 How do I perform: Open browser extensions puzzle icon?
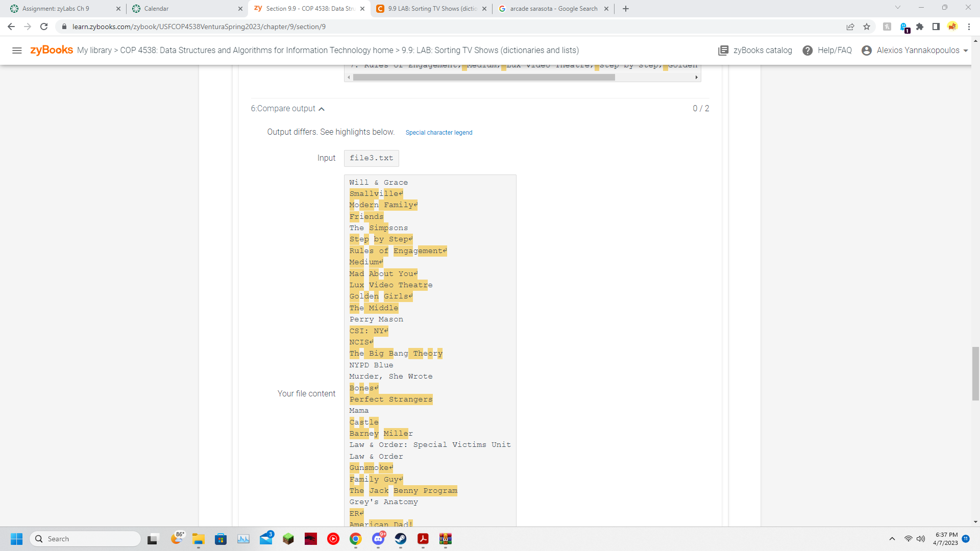pyautogui.click(x=920, y=27)
